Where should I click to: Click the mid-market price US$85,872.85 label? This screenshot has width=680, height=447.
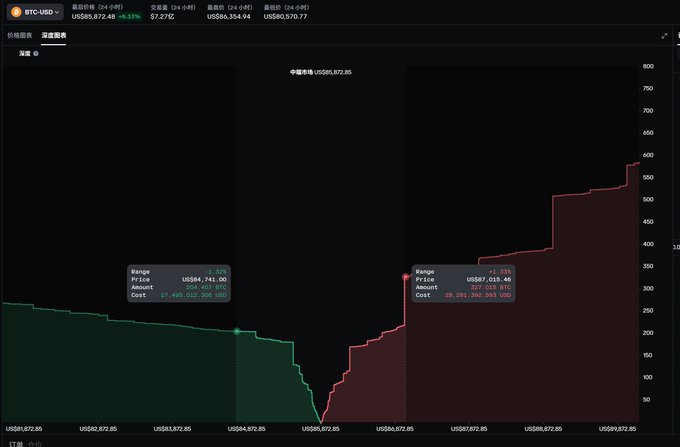point(320,72)
